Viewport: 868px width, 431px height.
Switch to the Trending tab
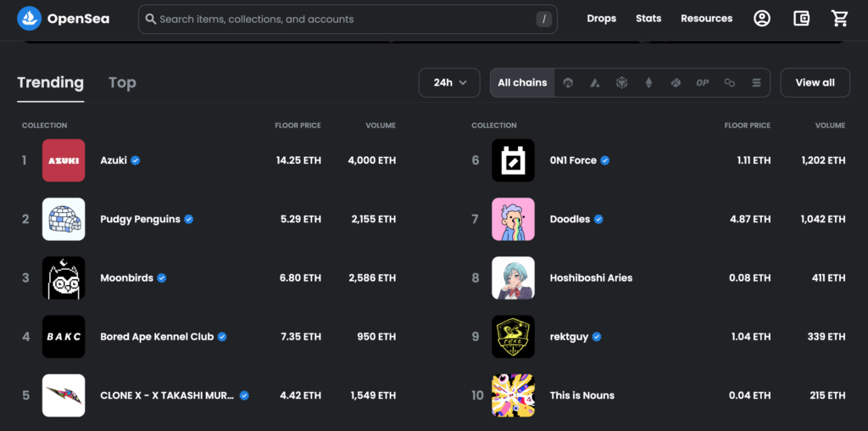point(50,82)
